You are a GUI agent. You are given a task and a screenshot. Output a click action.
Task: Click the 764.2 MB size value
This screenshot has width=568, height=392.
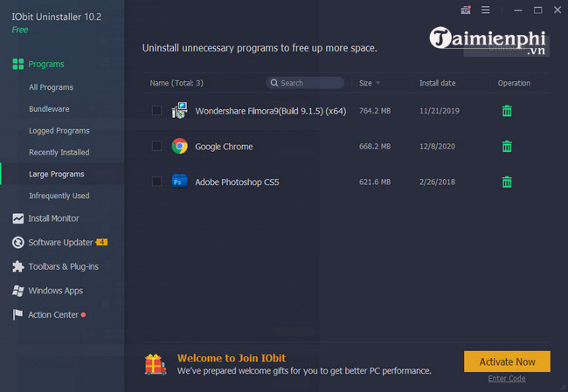coord(375,111)
